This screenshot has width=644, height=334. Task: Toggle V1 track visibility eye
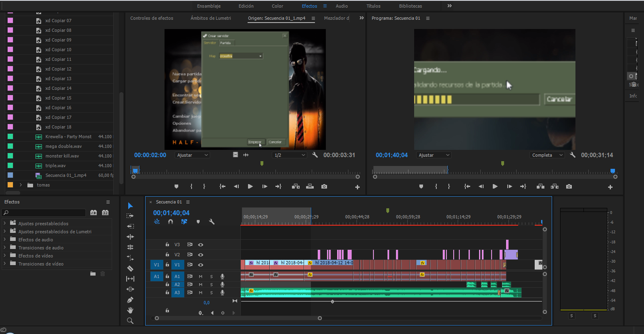pyautogui.click(x=200, y=265)
